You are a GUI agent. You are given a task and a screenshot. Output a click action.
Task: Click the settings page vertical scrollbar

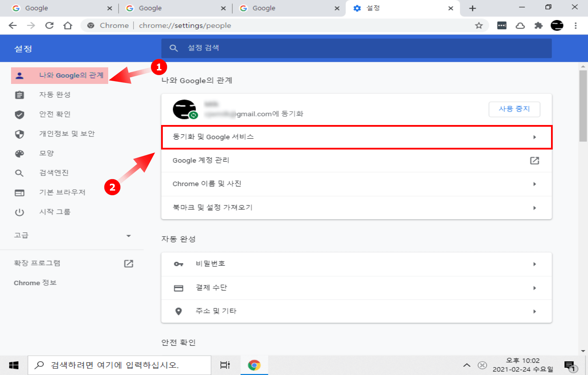(x=583, y=106)
